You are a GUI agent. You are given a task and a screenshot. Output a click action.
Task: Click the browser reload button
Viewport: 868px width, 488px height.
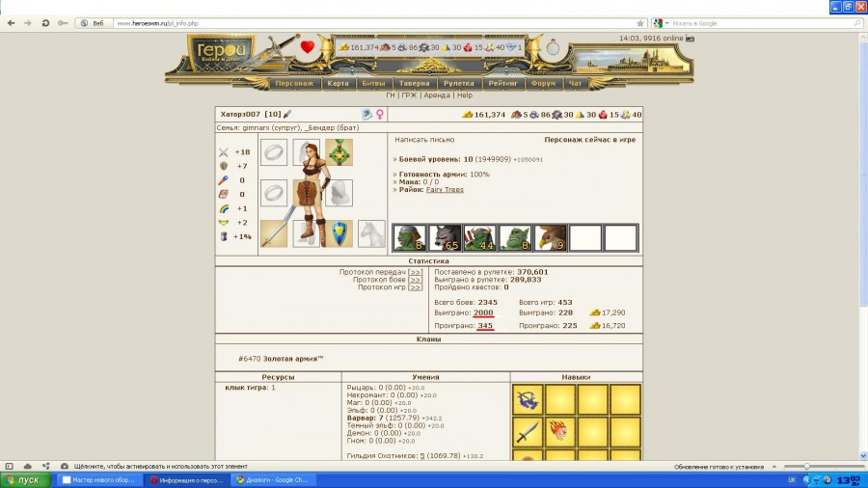(45, 23)
